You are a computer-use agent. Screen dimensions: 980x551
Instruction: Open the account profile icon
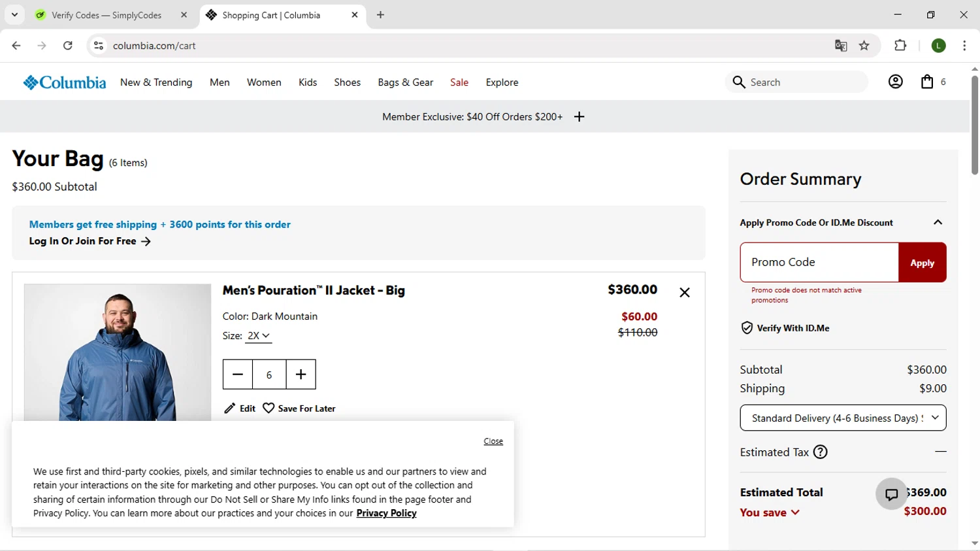(896, 82)
